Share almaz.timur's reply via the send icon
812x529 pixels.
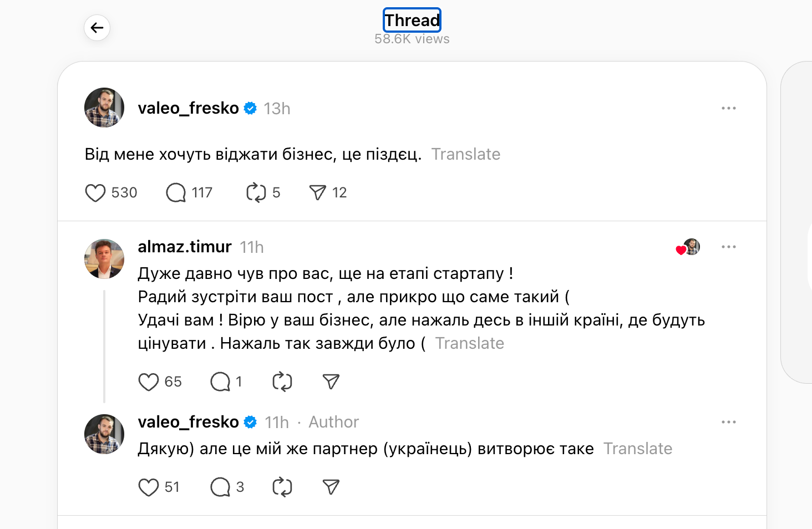(330, 382)
